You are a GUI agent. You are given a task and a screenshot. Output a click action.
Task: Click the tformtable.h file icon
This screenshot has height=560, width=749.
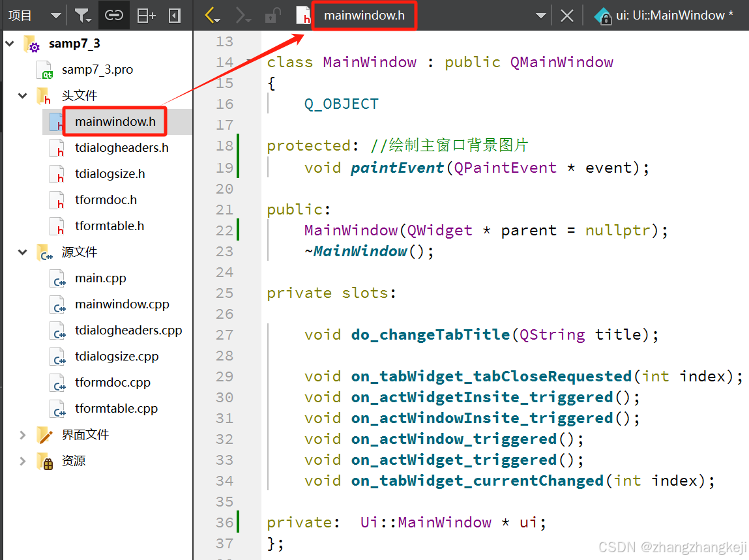tap(57, 226)
